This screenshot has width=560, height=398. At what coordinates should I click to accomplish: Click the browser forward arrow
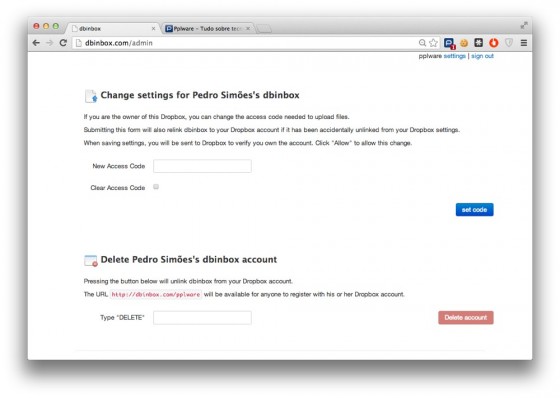click(x=49, y=43)
